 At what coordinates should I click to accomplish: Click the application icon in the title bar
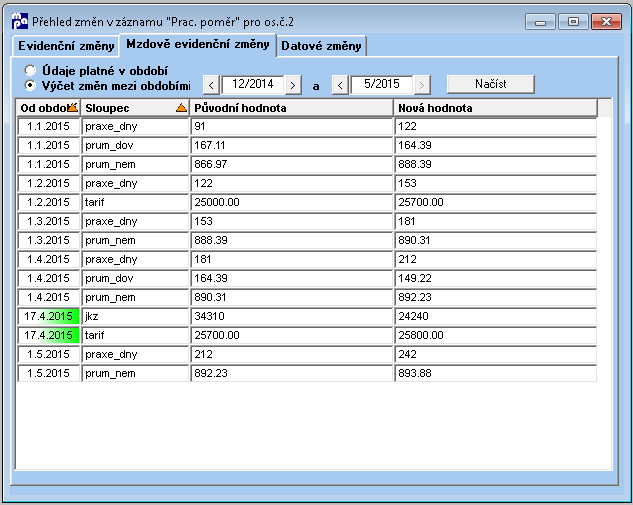pos(19,21)
